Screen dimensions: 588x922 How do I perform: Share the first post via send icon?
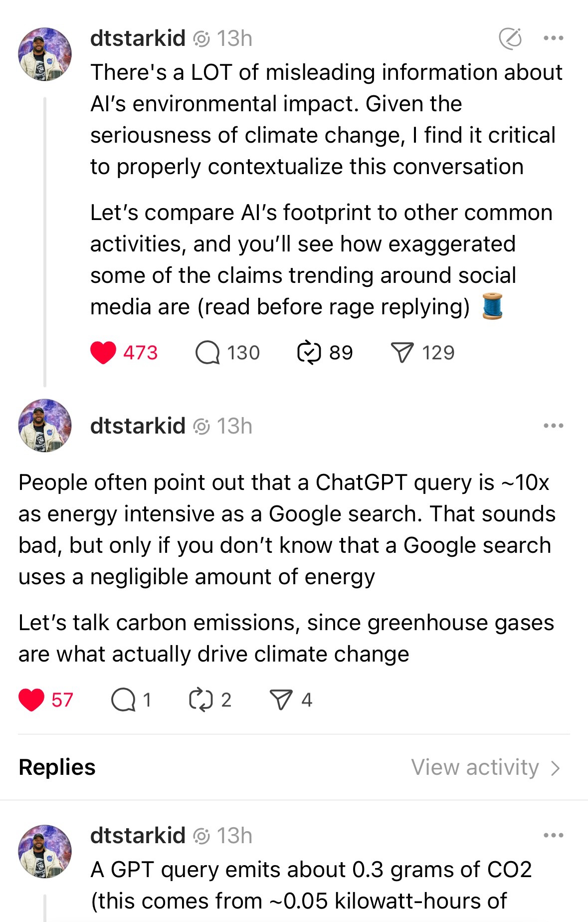pyautogui.click(x=402, y=353)
